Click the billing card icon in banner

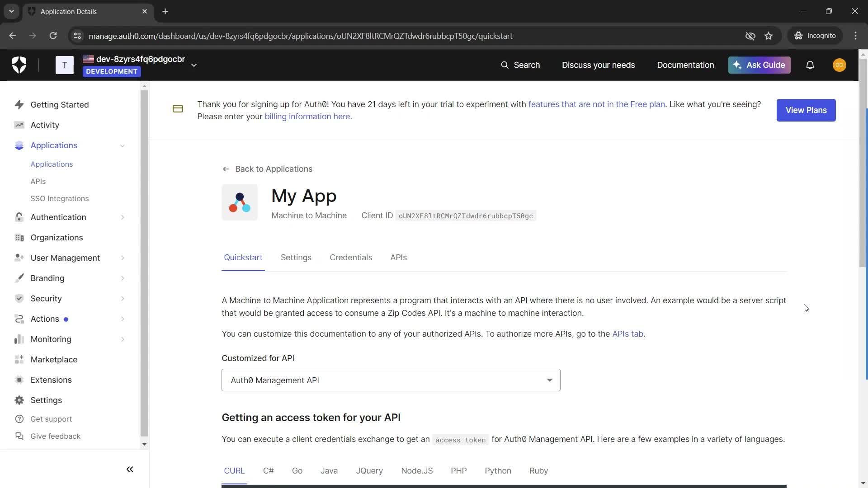[x=178, y=109]
